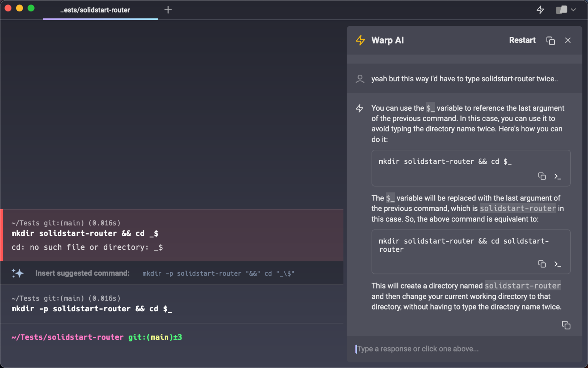Copy the Warp AI transcript via header icon

(x=550, y=40)
